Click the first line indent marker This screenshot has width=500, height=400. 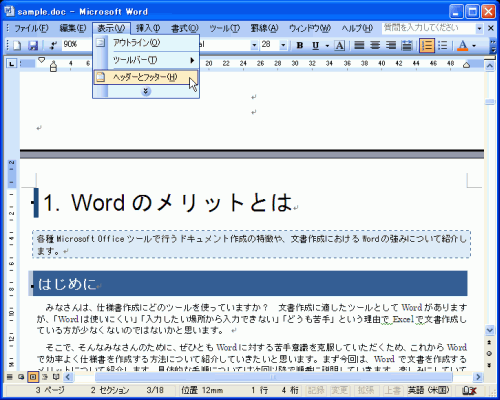pyautogui.click(x=41, y=60)
